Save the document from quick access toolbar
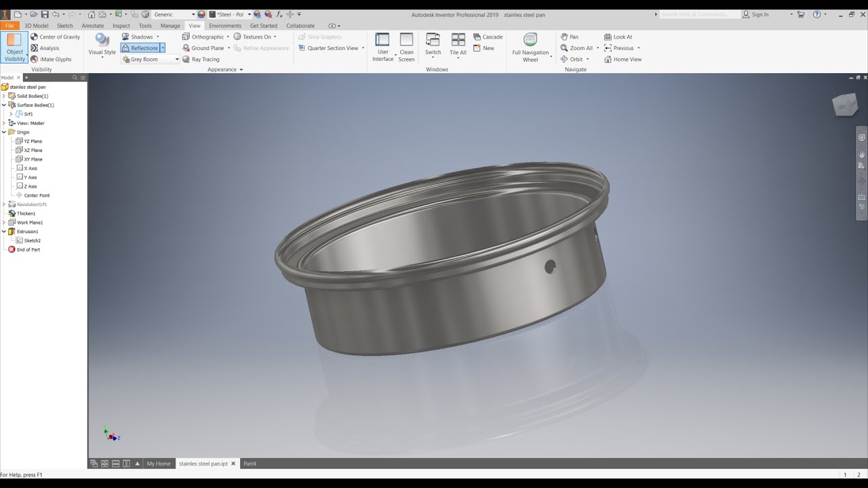 45,14
